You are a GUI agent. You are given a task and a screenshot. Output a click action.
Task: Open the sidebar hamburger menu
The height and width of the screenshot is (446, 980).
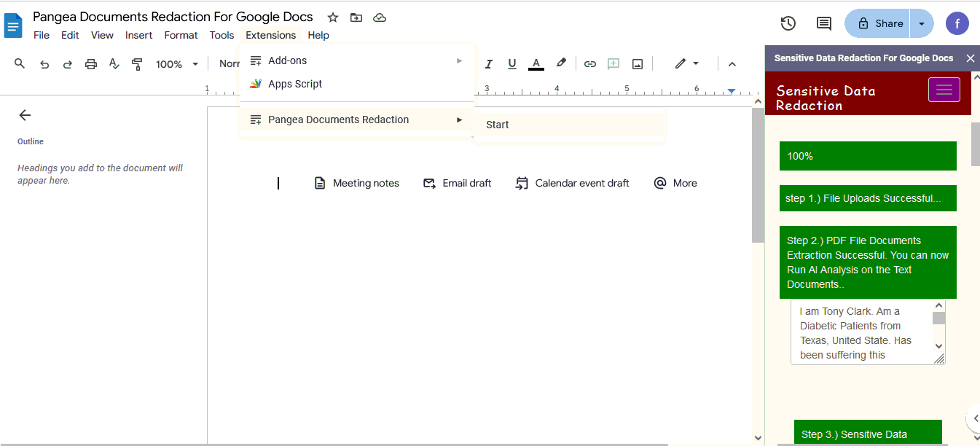coord(944,90)
